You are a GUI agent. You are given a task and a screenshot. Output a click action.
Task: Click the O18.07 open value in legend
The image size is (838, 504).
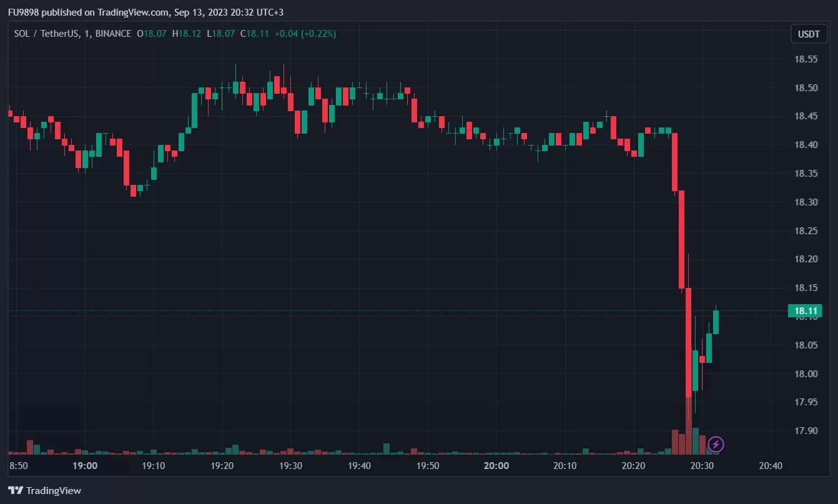[152, 34]
